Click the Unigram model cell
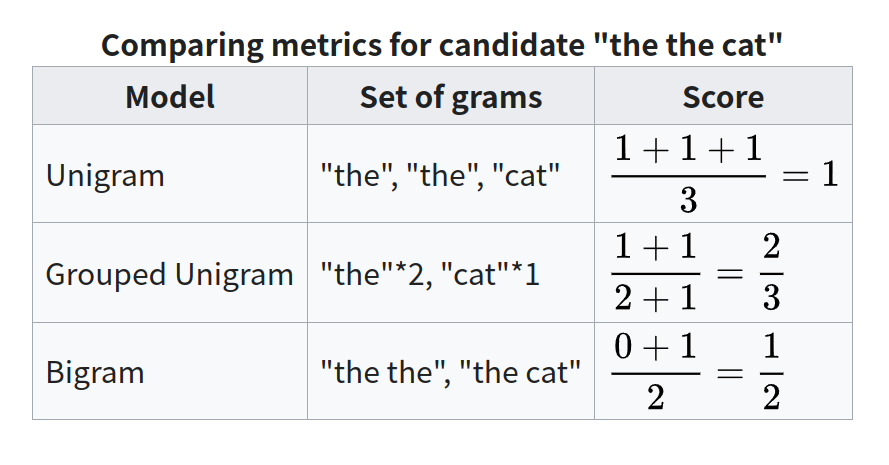Image resolution: width=889 pixels, height=465 pixels. [x=170, y=174]
